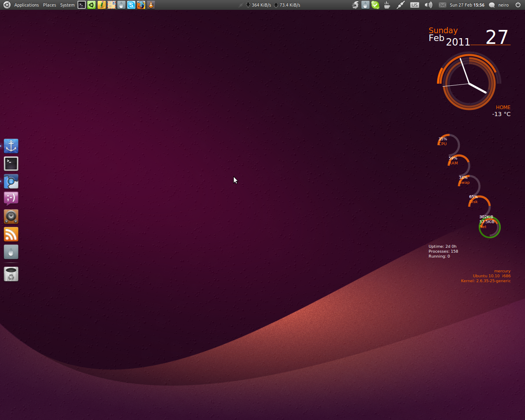The image size is (525, 420).
Task: Open the purple chat app in the dock
Action: (11, 198)
